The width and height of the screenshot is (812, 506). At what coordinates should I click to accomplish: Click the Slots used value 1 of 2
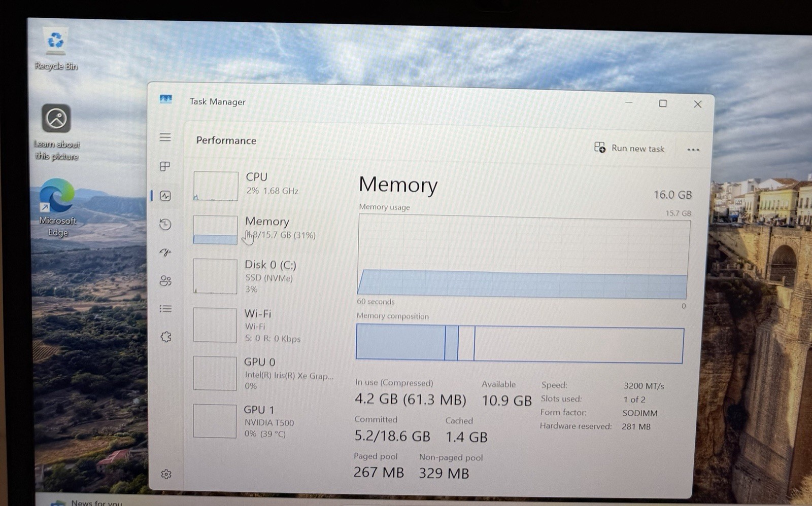pos(634,400)
